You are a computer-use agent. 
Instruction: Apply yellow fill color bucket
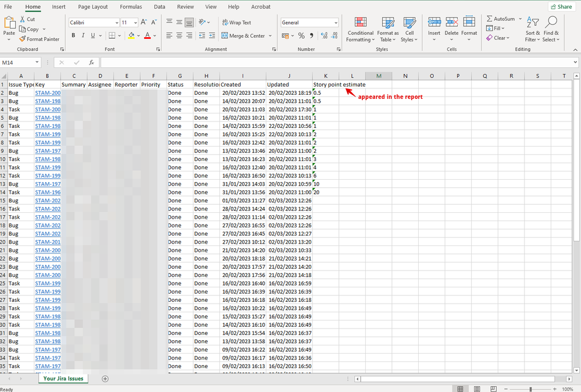(x=131, y=35)
